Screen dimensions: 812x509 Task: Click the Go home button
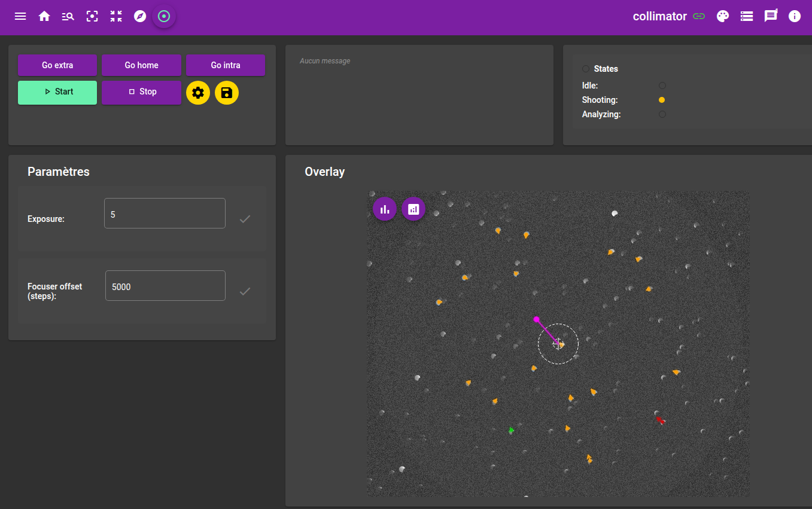[141, 65]
